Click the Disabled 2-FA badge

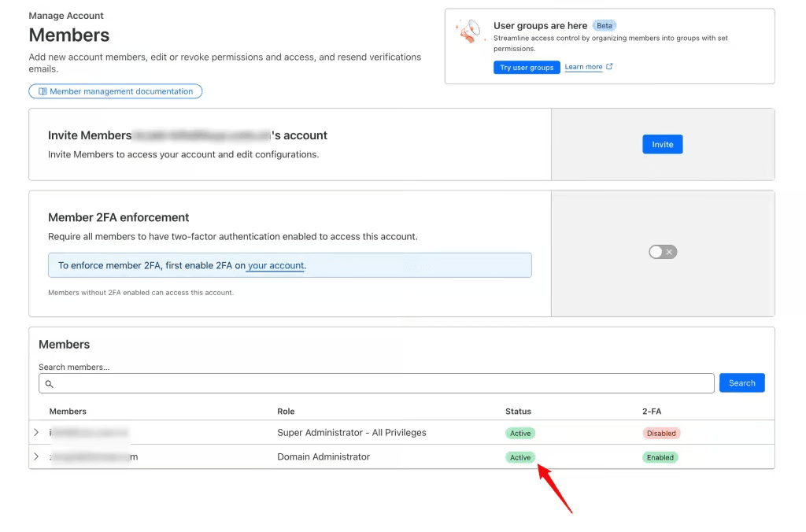click(x=661, y=433)
